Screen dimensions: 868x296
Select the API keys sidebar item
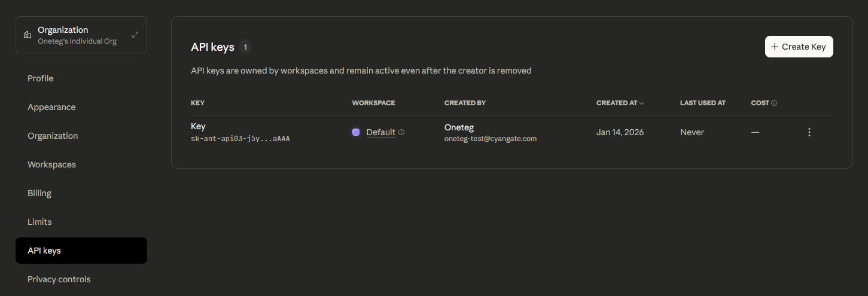point(44,251)
